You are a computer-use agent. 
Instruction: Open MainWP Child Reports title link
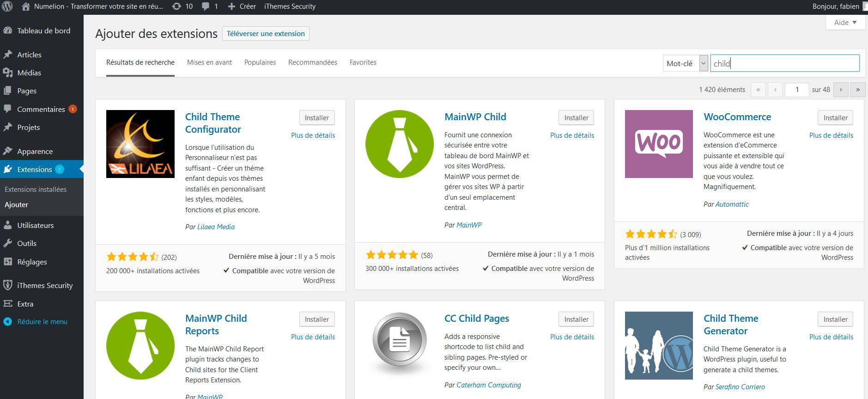216,325
